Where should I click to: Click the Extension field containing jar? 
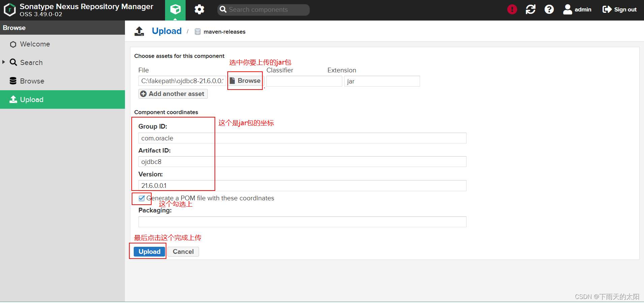pos(382,81)
